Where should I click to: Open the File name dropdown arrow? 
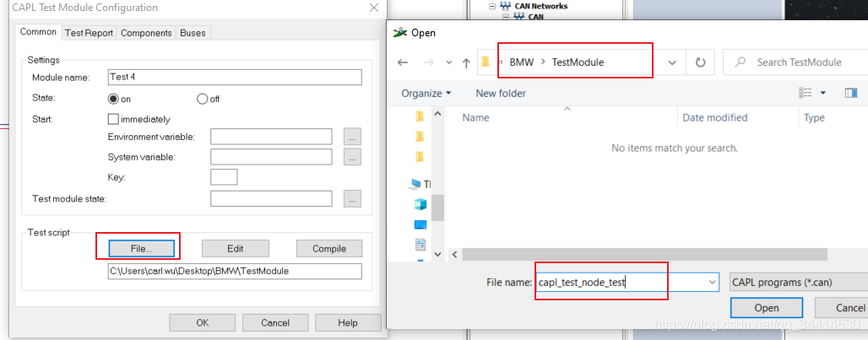[x=711, y=282]
